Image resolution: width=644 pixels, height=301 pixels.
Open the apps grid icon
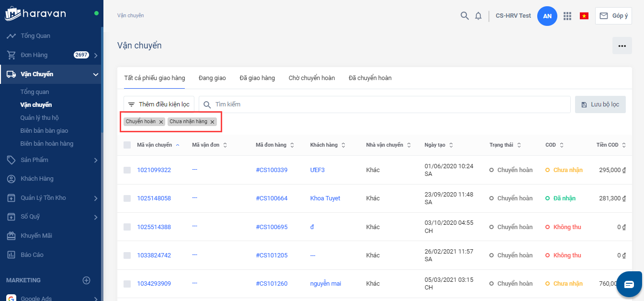567,16
